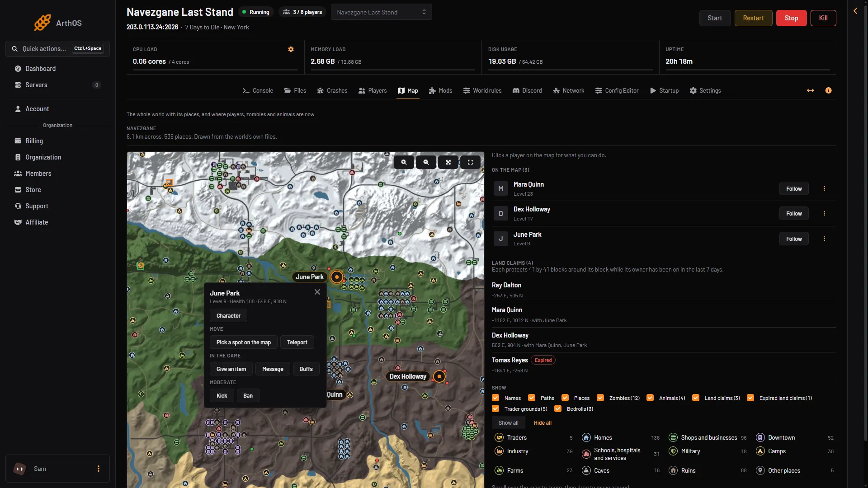Viewport: 868px width, 488px height.
Task: Open more options for June Park
Action: 824,239
